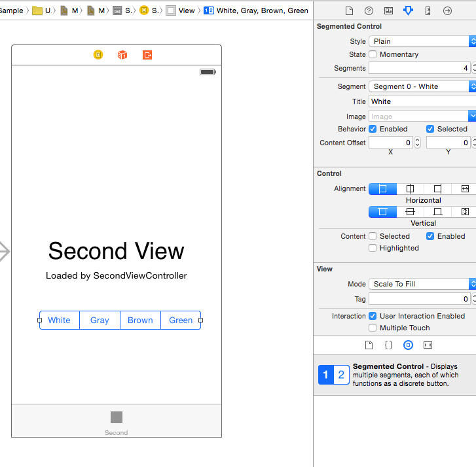Set horizontal alignment to center
This screenshot has height=467, width=476.
pos(410,189)
